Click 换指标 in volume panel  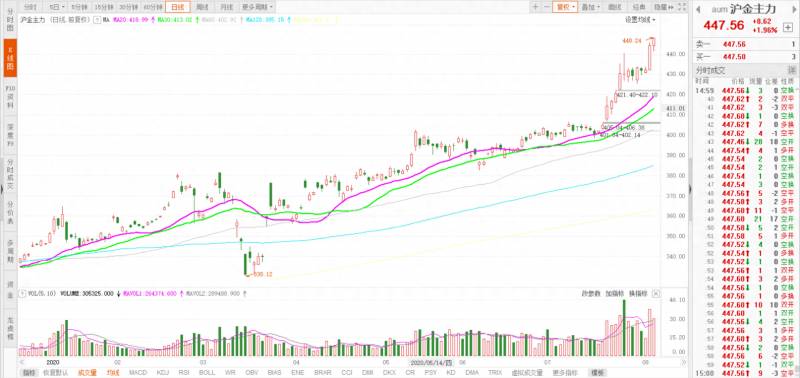click(x=638, y=294)
